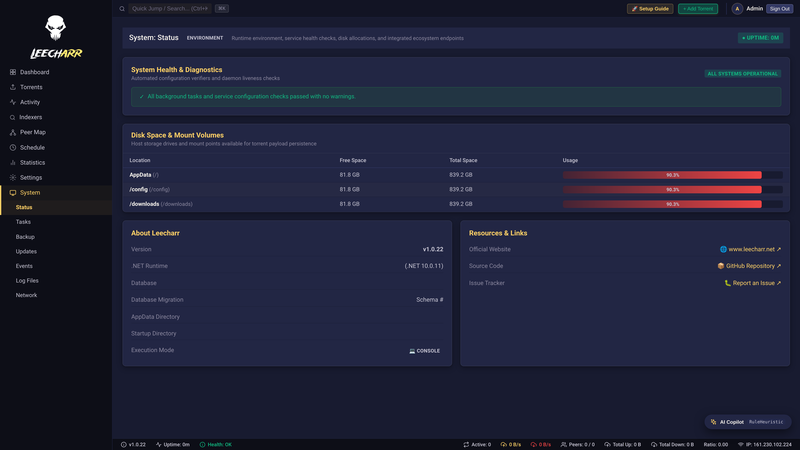This screenshot has height=450, width=800.
Task: Click the UPTIME: 0M badge
Action: pyautogui.click(x=760, y=38)
